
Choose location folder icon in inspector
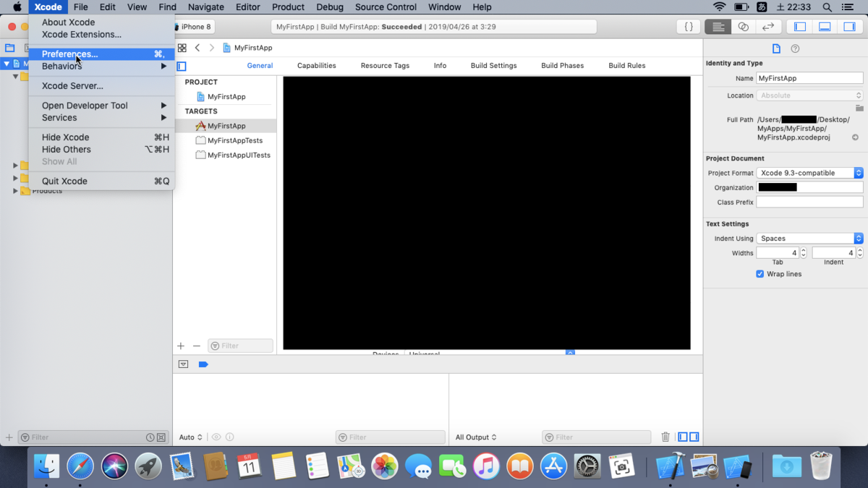click(859, 108)
